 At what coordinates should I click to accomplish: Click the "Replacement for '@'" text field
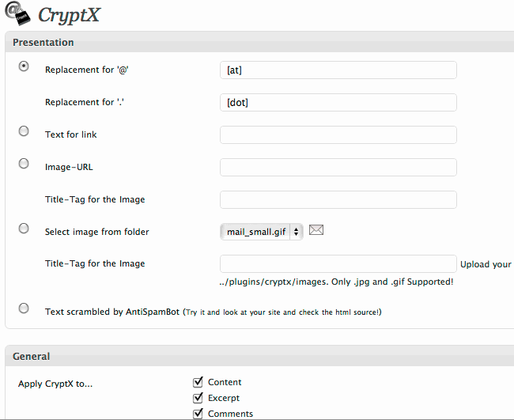338,70
